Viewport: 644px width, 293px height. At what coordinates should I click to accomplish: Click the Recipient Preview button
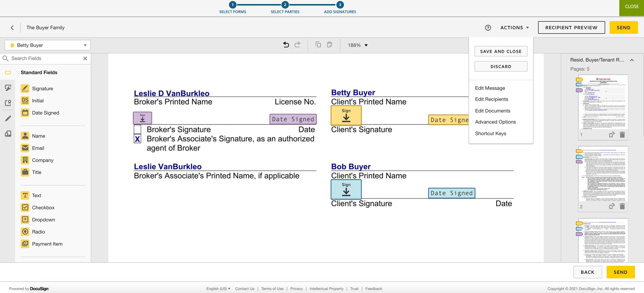click(x=571, y=27)
